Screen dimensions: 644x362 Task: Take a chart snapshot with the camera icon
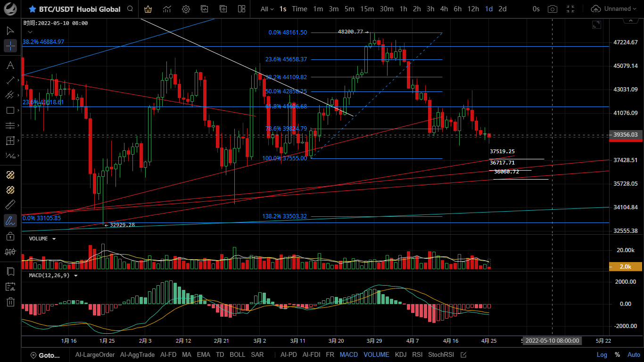[x=553, y=9]
